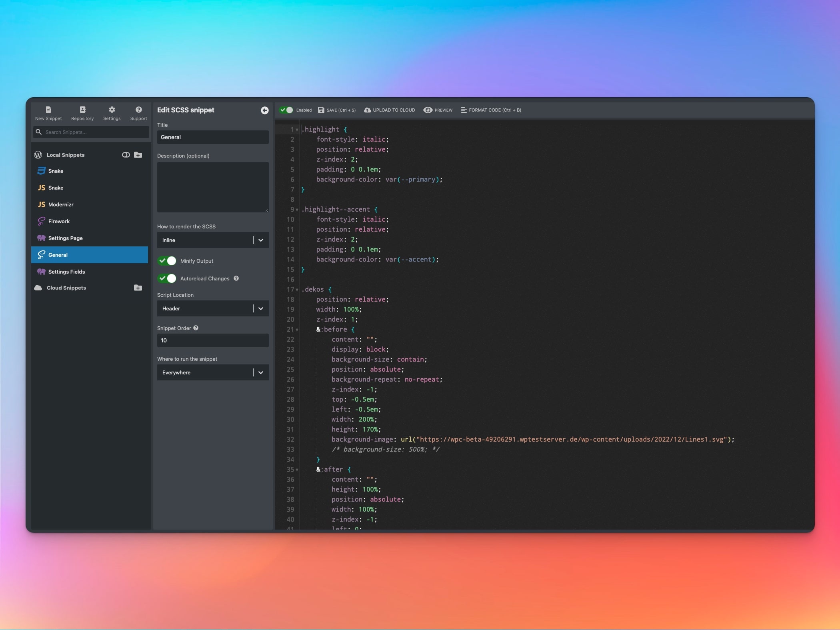Click the help icon next to Snippet Order
Viewport: 840px width, 630px height.
click(196, 328)
